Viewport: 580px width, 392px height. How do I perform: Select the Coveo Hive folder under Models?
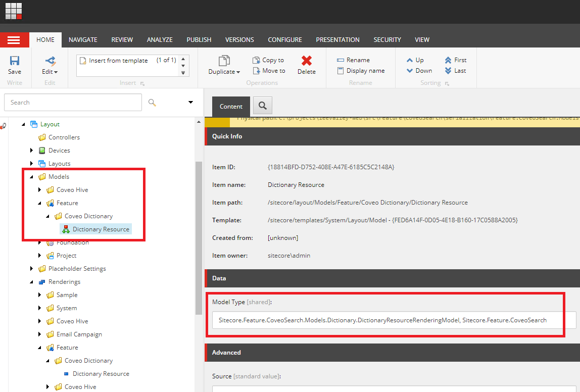click(x=73, y=190)
